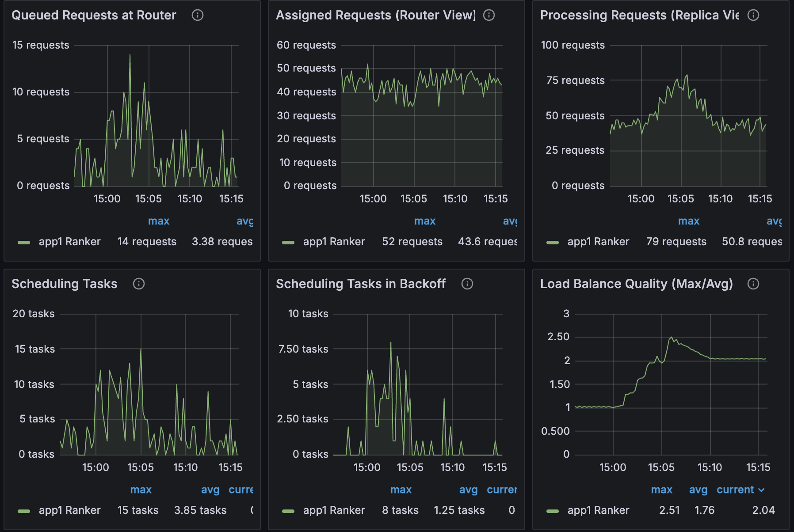Sort by max in Load Balance Quality legend
This screenshot has height=532, width=794.
click(662, 490)
